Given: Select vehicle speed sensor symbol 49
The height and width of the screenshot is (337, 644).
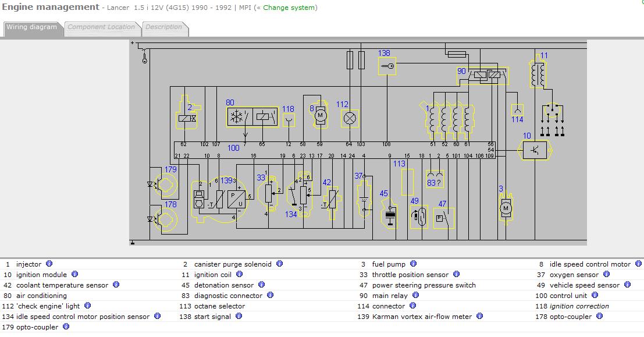Looking at the screenshot, I should pos(419,217).
